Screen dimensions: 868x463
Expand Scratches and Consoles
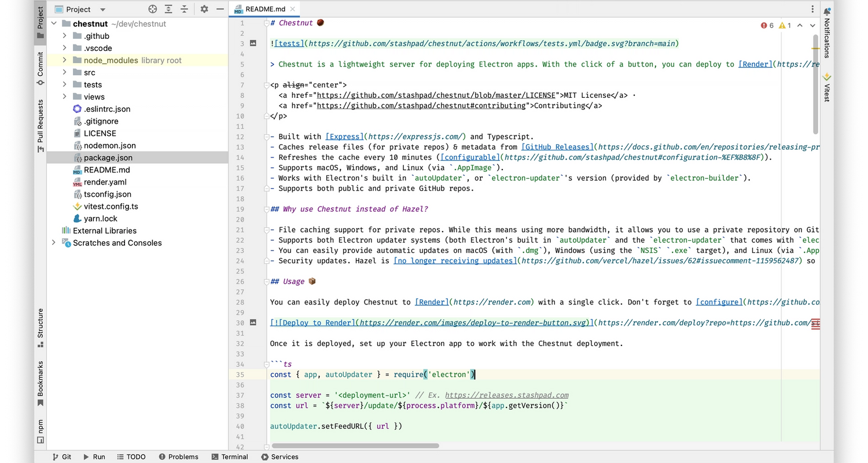(x=54, y=242)
